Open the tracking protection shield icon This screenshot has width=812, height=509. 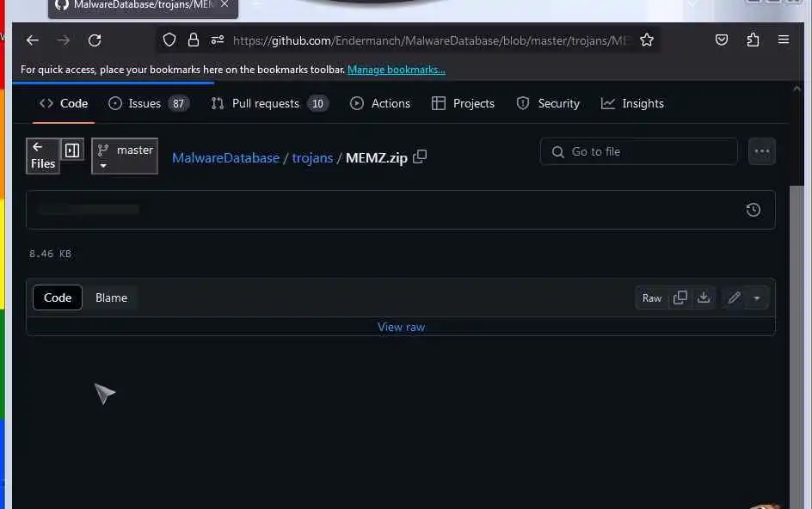[x=169, y=40]
